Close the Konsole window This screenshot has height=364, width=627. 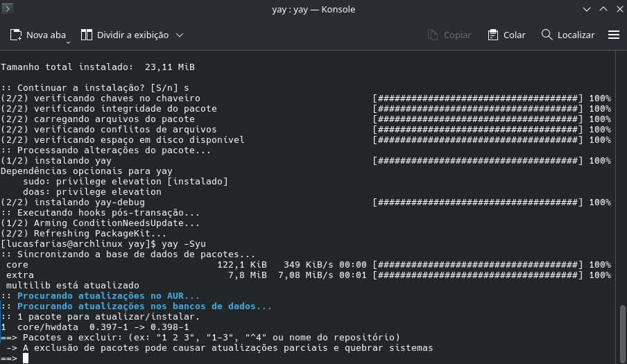pyautogui.click(x=617, y=8)
